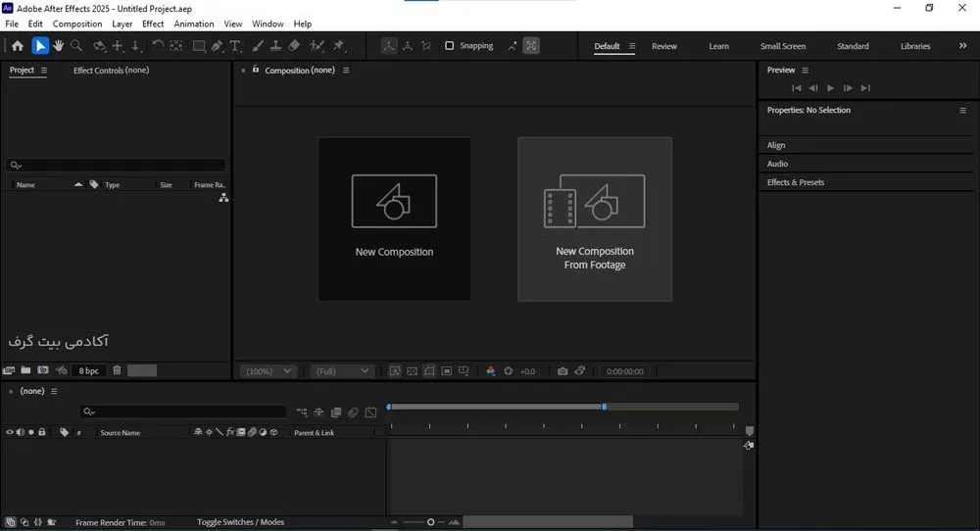Select the Brush tool
Image resolution: width=980 pixels, height=531 pixels.
[258, 46]
